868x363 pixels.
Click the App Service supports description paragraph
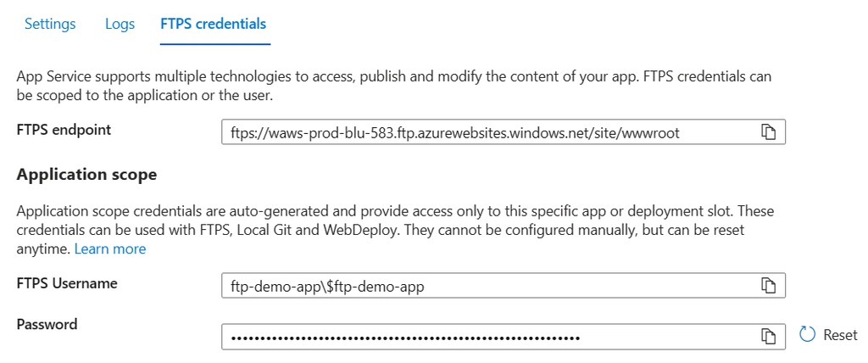tap(394, 86)
